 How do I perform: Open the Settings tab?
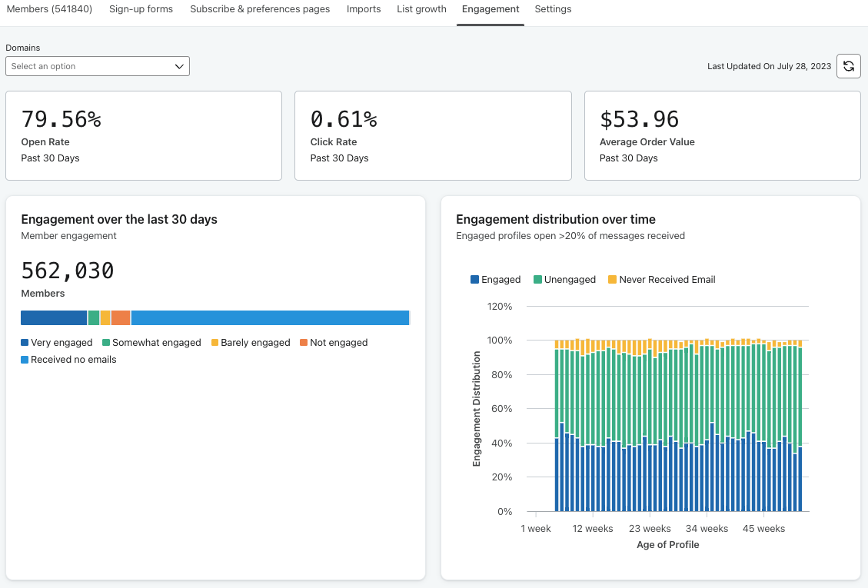click(553, 9)
